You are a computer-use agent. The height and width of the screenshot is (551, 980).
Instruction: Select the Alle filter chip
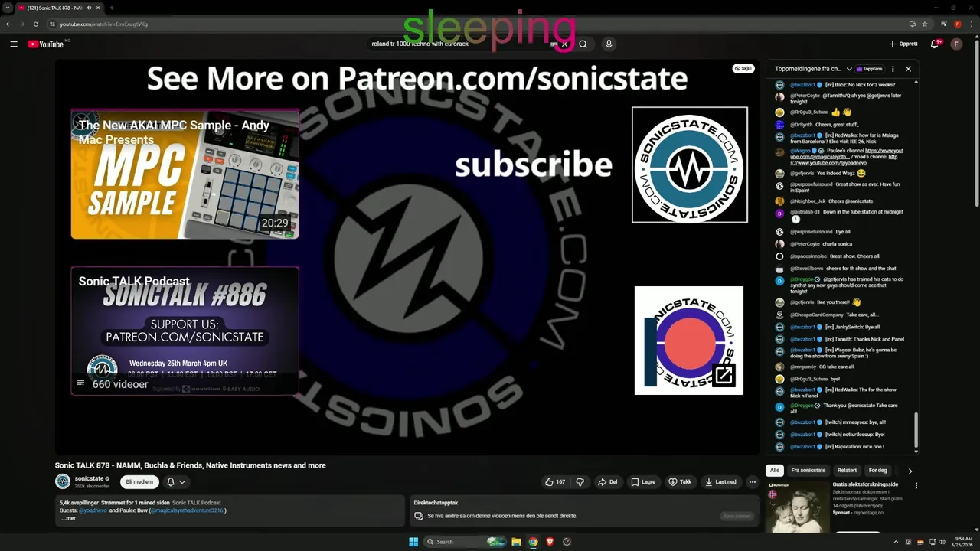tap(775, 471)
